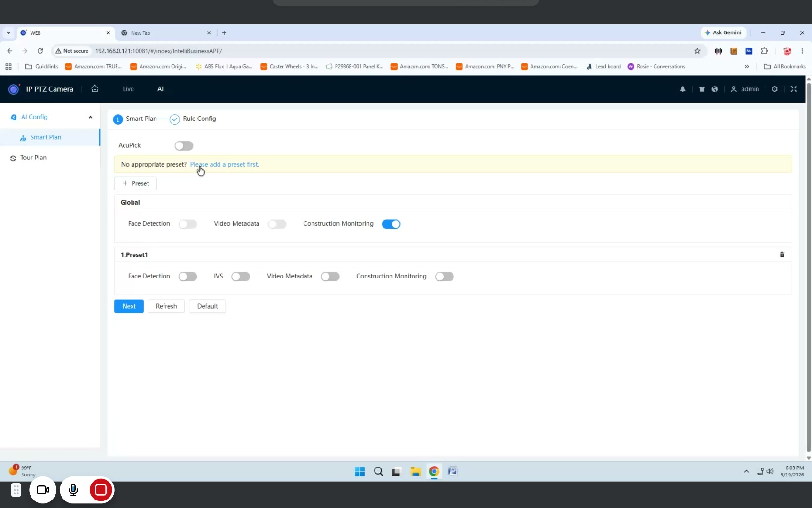Open the home icon in camera header
This screenshot has width=812, height=508.
pyautogui.click(x=94, y=88)
